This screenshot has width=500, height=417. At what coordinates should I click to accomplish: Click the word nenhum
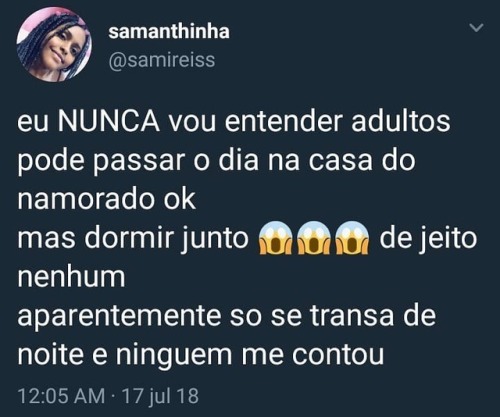(x=71, y=277)
